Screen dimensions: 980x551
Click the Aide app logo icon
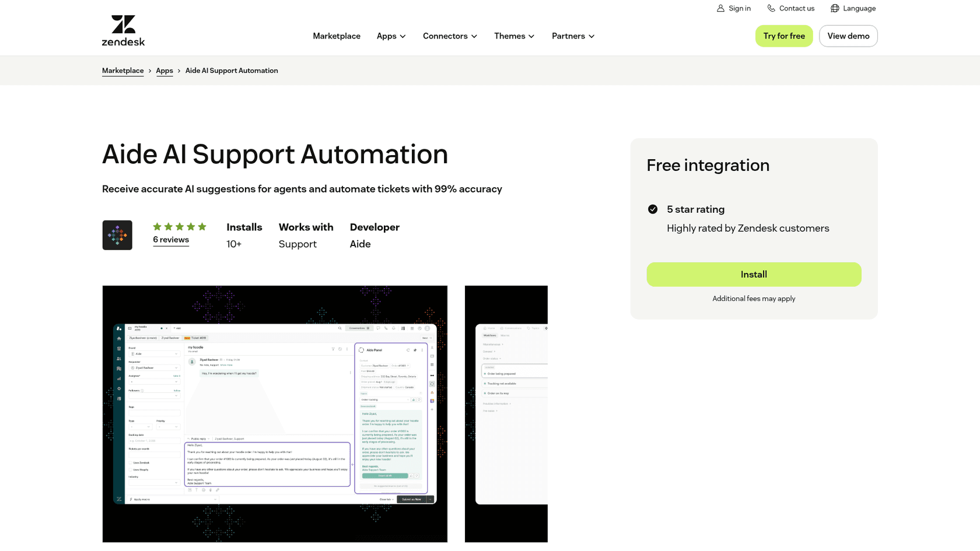coord(117,235)
